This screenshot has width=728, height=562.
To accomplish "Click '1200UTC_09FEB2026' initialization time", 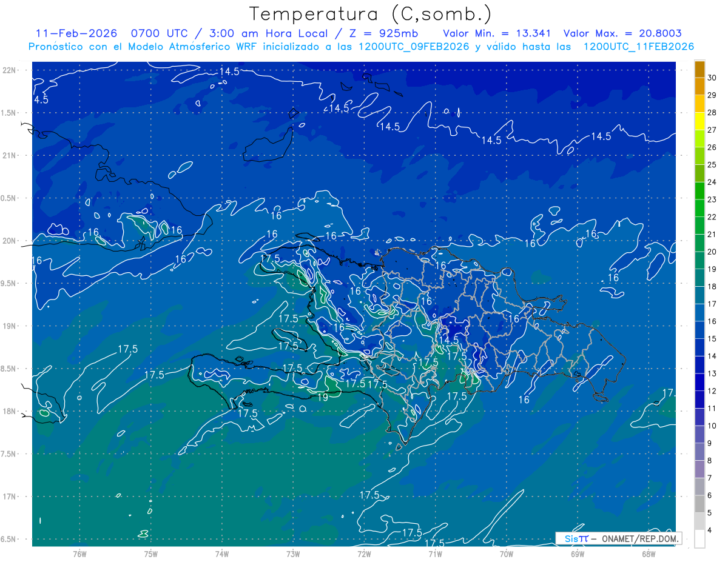I will (414, 47).
